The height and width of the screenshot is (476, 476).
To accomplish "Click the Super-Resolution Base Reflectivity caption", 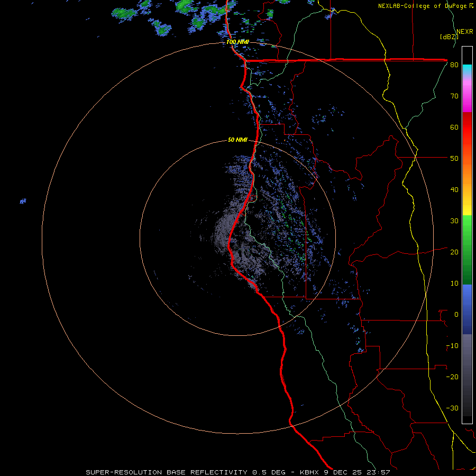I will [x=237, y=472].
